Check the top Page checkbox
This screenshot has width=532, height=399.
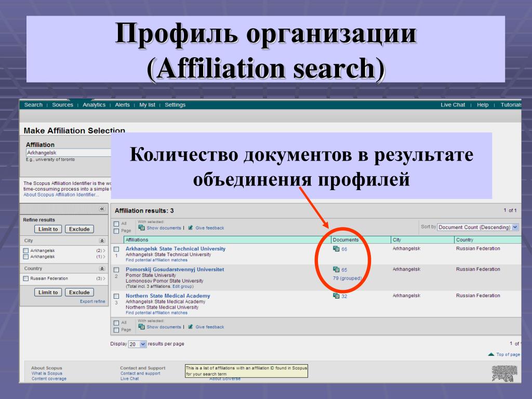[116, 231]
